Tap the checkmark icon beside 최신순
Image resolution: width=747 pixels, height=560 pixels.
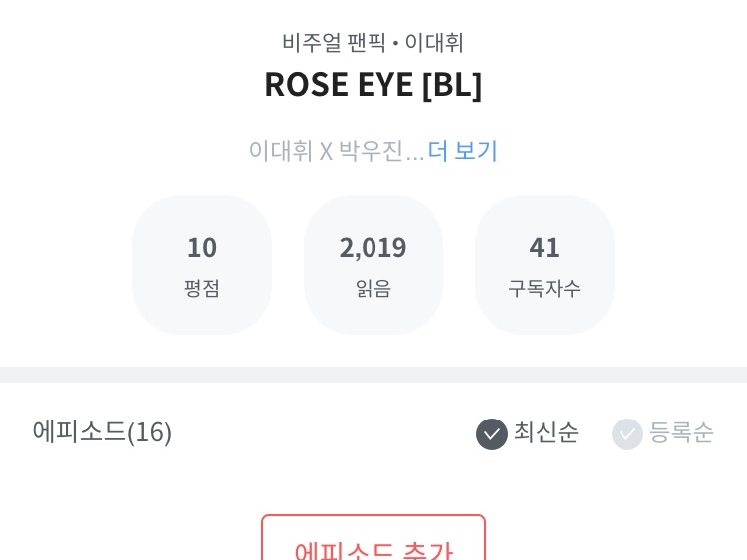(492, 433)
